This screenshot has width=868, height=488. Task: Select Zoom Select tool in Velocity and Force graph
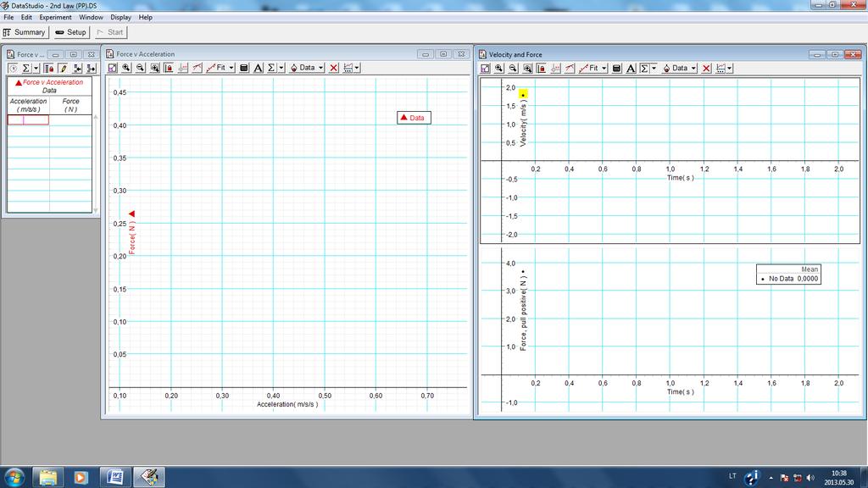click(527, 68)
